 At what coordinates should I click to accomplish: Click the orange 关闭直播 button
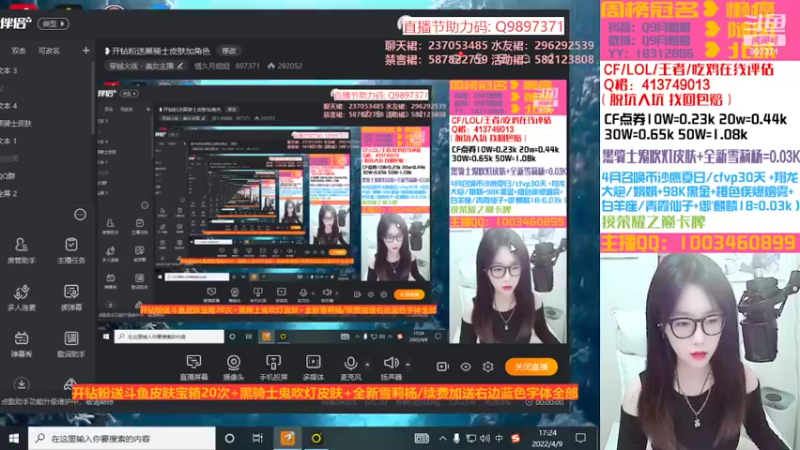(531, 367)
